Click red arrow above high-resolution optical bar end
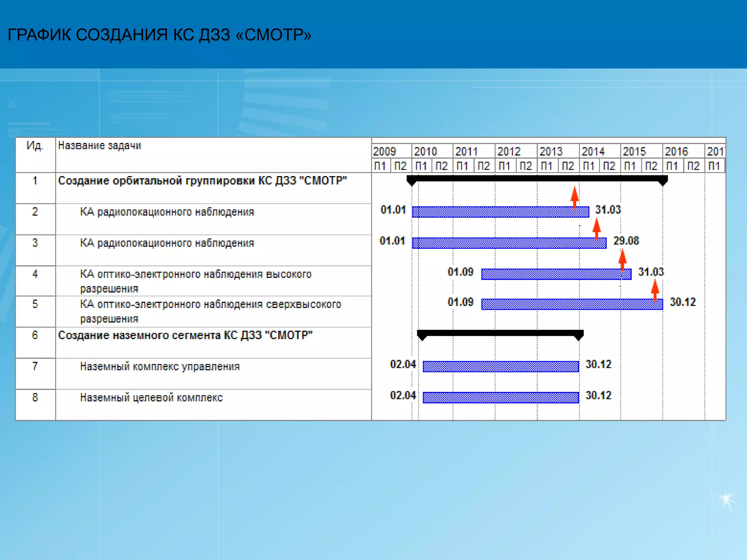This screenshot has width=747, height=560. click(622, 259)
